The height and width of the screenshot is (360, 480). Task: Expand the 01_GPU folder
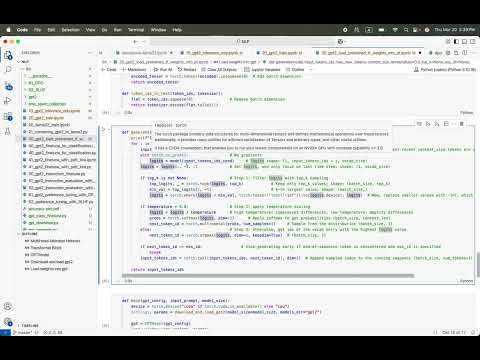57,83
